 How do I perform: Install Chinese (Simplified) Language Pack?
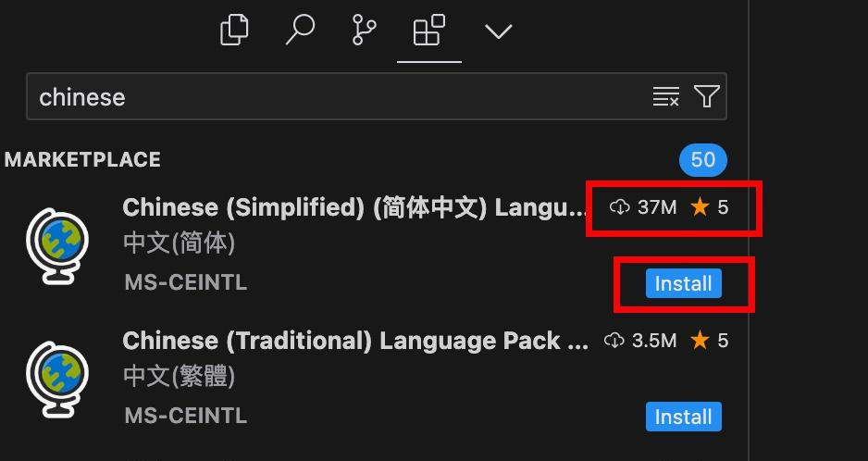684,283
